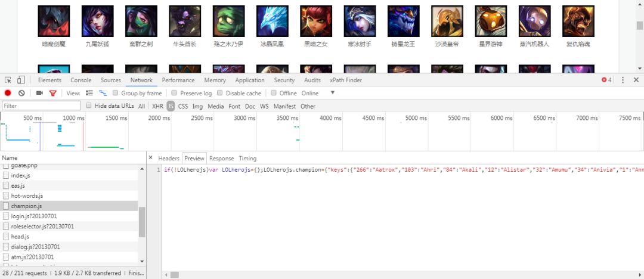Open the Performance tab
This screenshot has width=644, height=279.
pos(178,80)
